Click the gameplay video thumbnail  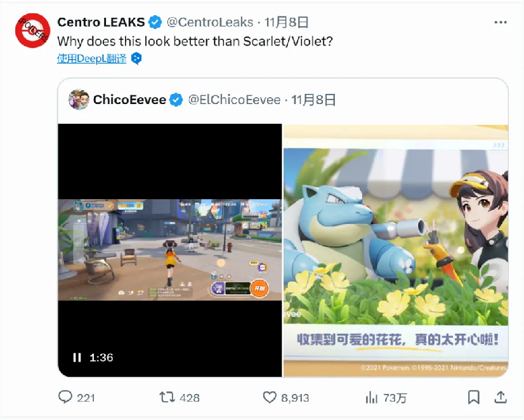[170, 250]
